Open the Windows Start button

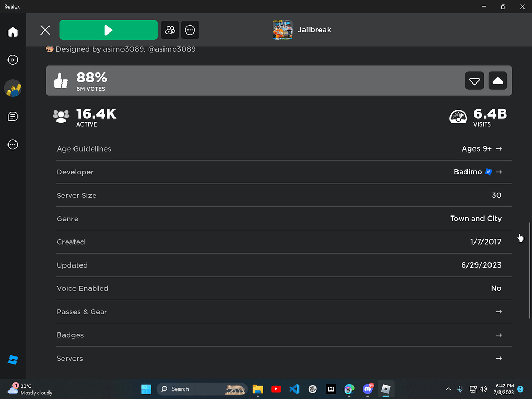(x=146, y=389)
